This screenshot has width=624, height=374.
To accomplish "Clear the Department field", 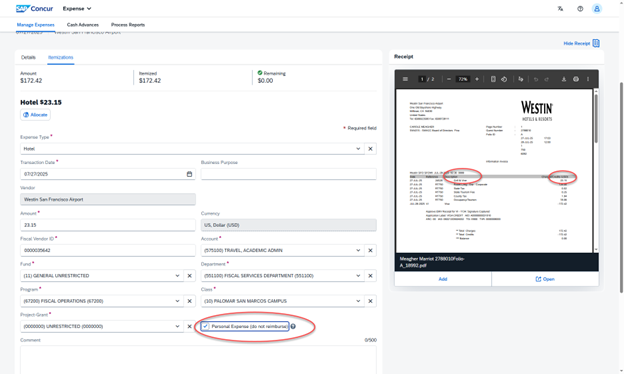I will point(370,275).
